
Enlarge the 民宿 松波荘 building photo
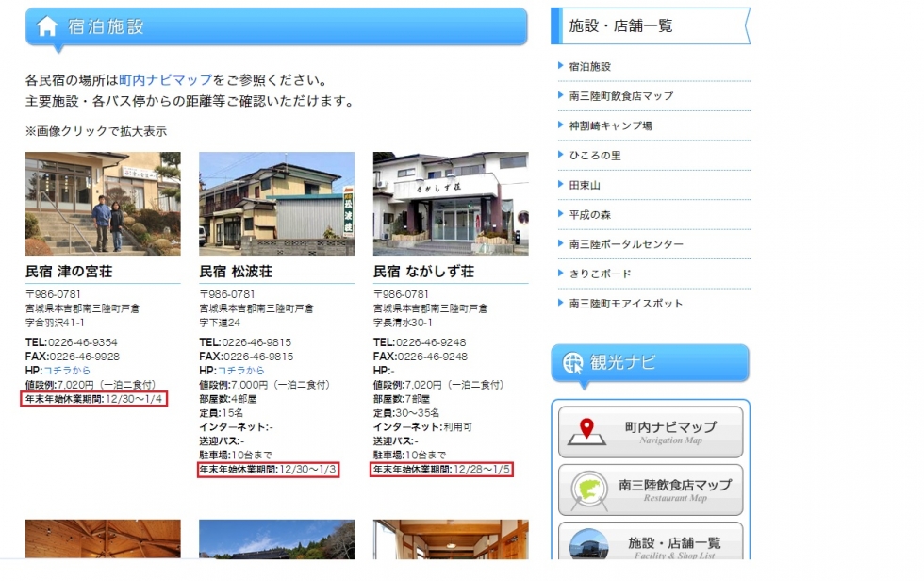[276, 204]
